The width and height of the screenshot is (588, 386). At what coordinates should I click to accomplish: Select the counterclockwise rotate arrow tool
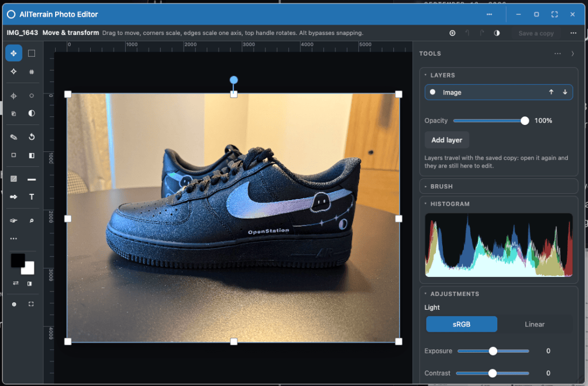coord(32,137)
